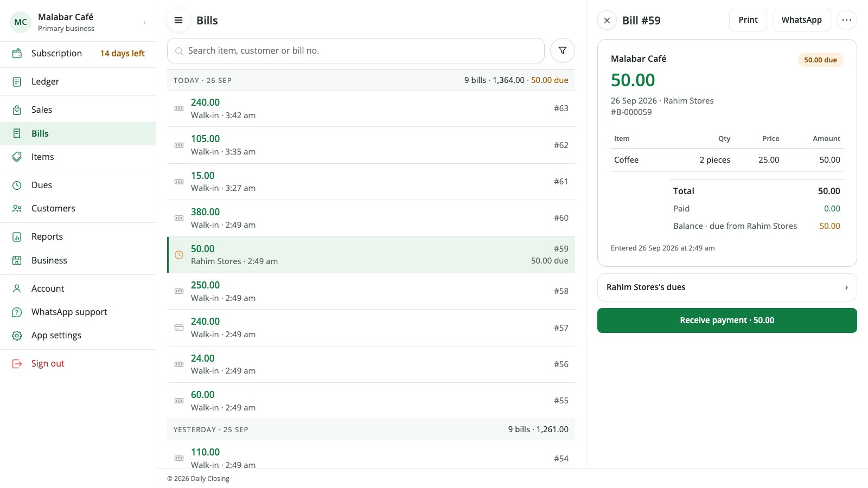This screenshot has width=868, height=488.
Task: Open the 60.00 bill #55
Action: (371, 401)
